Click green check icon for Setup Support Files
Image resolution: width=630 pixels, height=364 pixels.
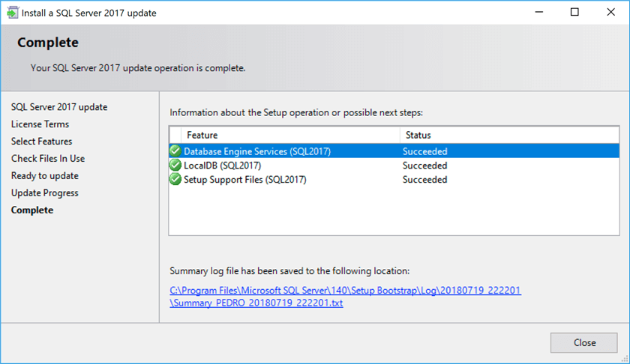point(175,180)
